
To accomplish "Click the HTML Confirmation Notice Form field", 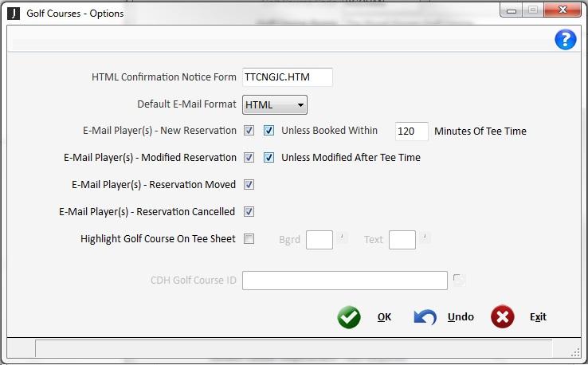I will (x=287, y=77).
